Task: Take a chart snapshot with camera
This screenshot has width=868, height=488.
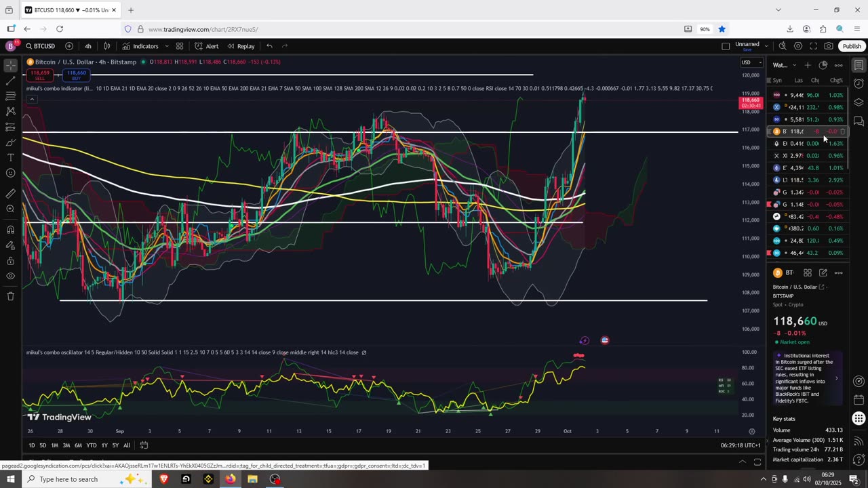Action: coord(829,46)
